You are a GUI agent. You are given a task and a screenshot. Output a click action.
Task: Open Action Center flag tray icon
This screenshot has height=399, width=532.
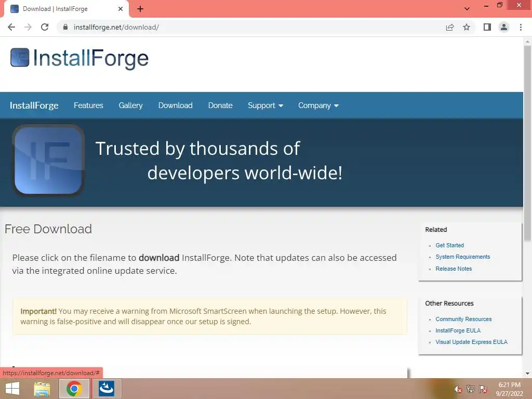pyautogui.click(x=483, y=389)
